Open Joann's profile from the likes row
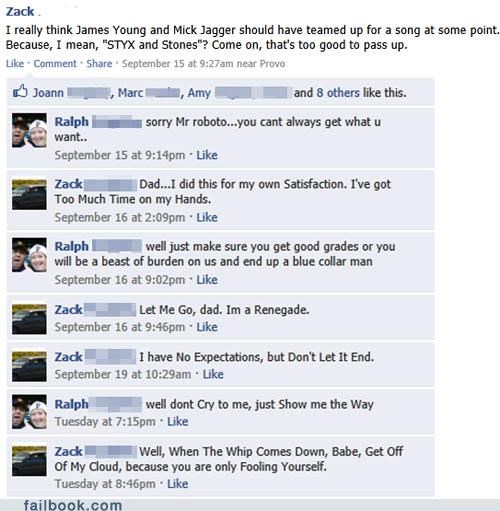The height and width of the screenshot is (511, 500). coord(48,93)
